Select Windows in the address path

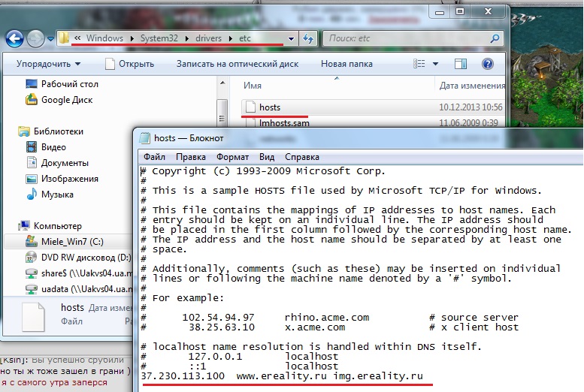click(104, 38)
